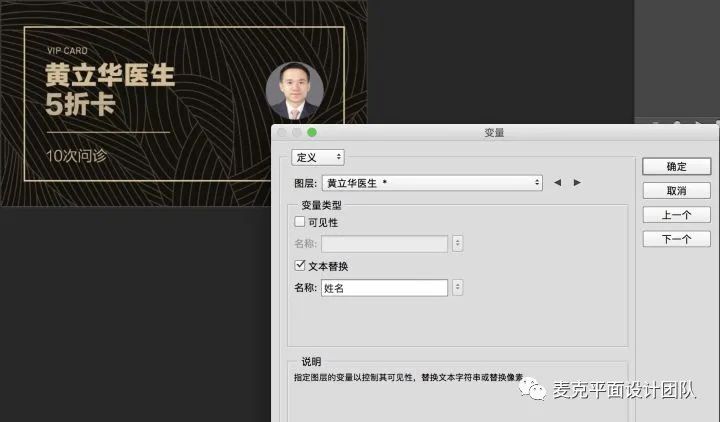Click the 确定 button

tap(676, 166)
